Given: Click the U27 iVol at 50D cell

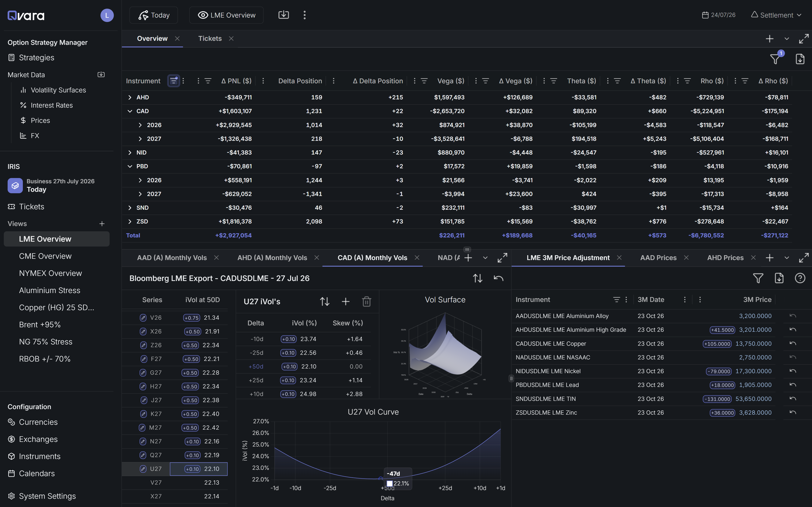Looking at the screenshot, I should [199, 469].
